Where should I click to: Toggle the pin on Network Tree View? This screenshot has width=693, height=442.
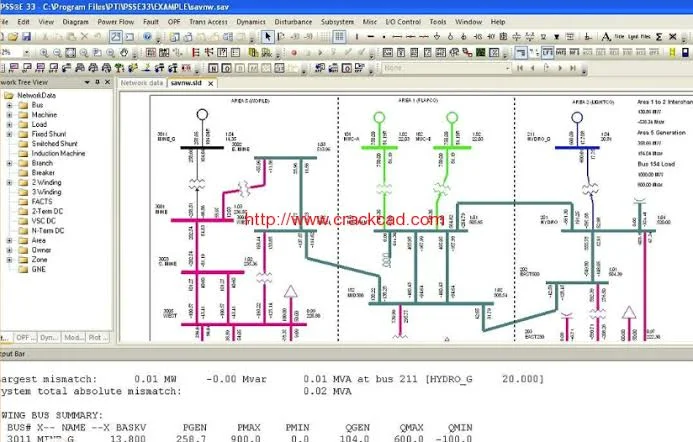pyautogui.click(x=97, y=83)
